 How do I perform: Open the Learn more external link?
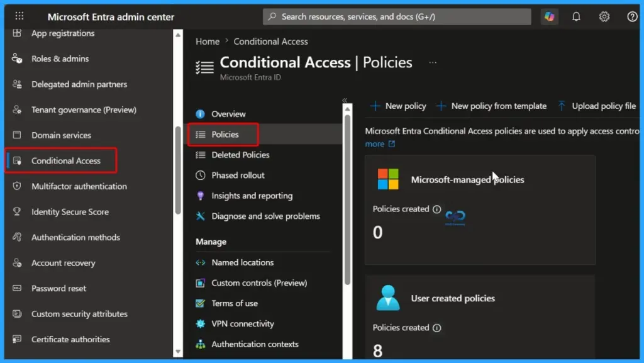pos(380,144)
